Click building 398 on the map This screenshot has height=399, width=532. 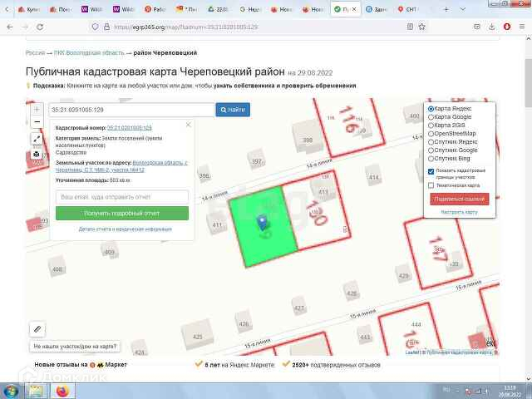307,136
